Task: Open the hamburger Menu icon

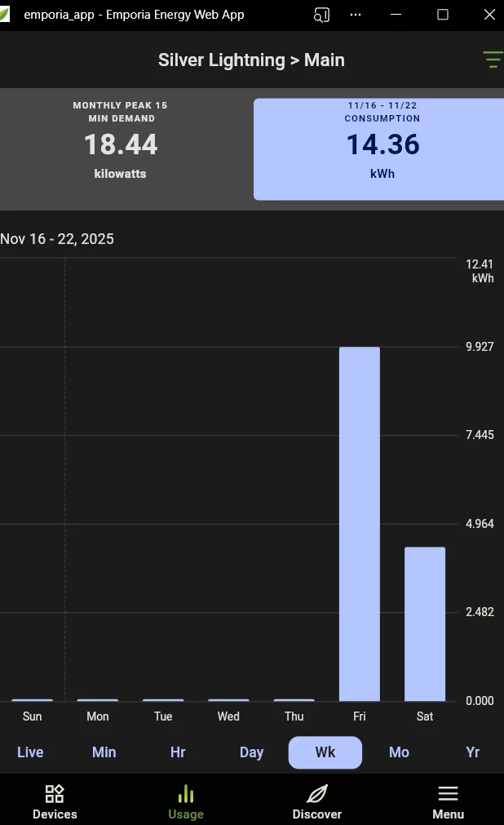Action: (448, 794)
